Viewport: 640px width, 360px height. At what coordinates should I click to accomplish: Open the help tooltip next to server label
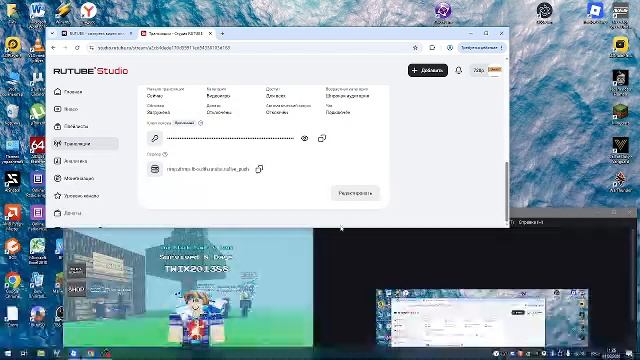click(165, 154)
